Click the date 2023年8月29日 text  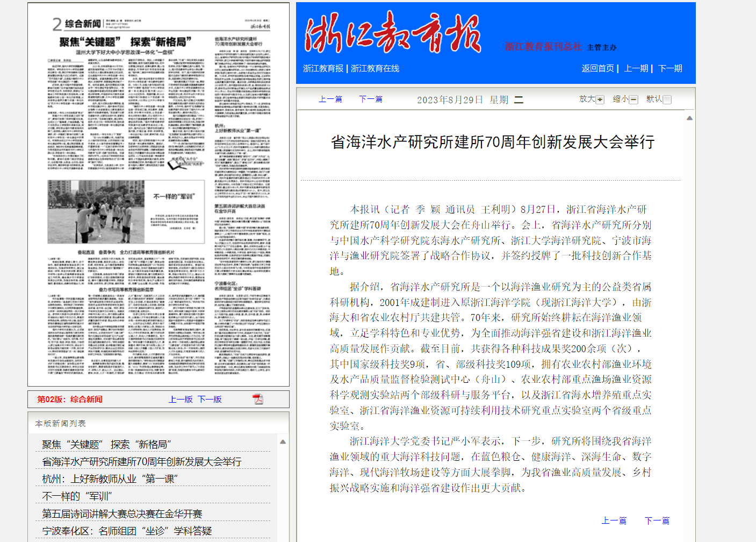click(450, 99)
